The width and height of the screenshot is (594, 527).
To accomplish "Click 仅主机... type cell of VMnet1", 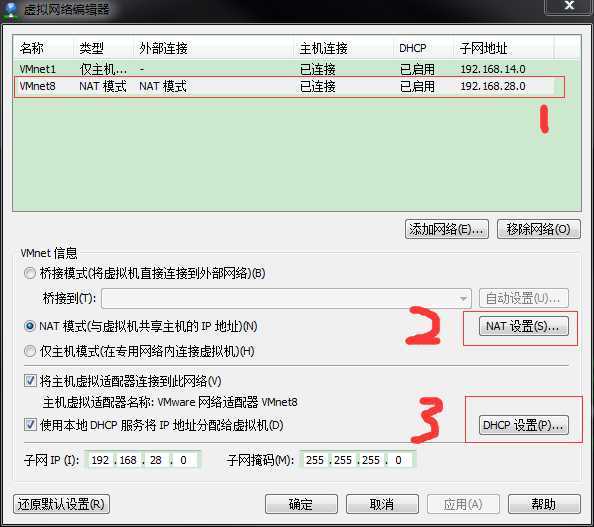I will pos(103,69).
